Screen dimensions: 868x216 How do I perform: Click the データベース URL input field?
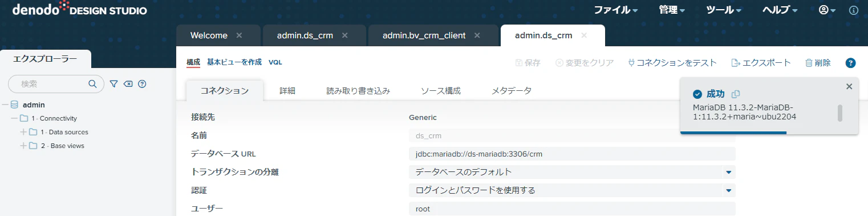572,154
